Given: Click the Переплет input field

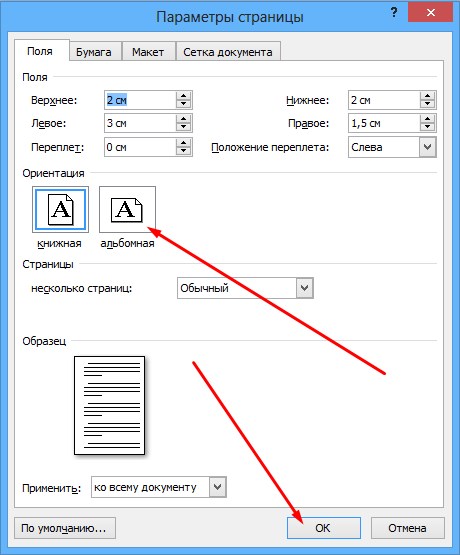Looking at the screenshot, I should pyautogui.click(x=140, y=147).
